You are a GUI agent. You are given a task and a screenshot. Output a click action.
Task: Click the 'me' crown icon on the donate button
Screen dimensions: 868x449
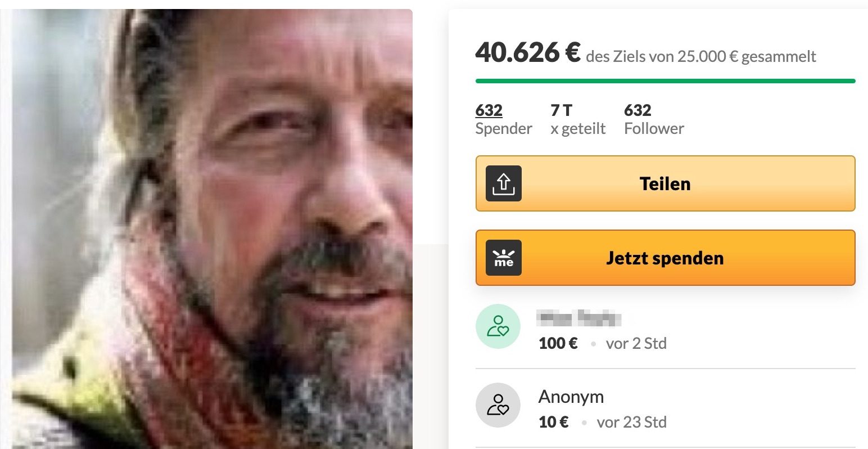tap(504, 258)
